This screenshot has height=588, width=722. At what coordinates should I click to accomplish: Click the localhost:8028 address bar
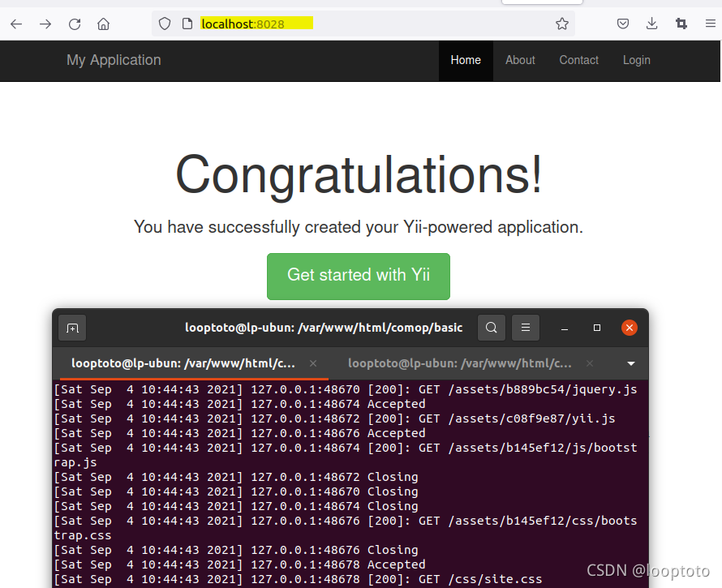tap(363, 24)
